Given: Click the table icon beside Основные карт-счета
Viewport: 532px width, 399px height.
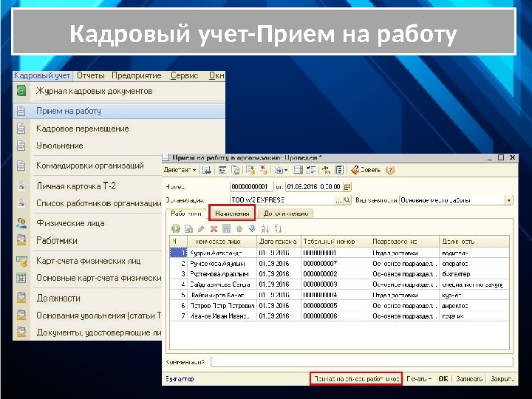Looking at the screenshot, I should click(21, 278).
